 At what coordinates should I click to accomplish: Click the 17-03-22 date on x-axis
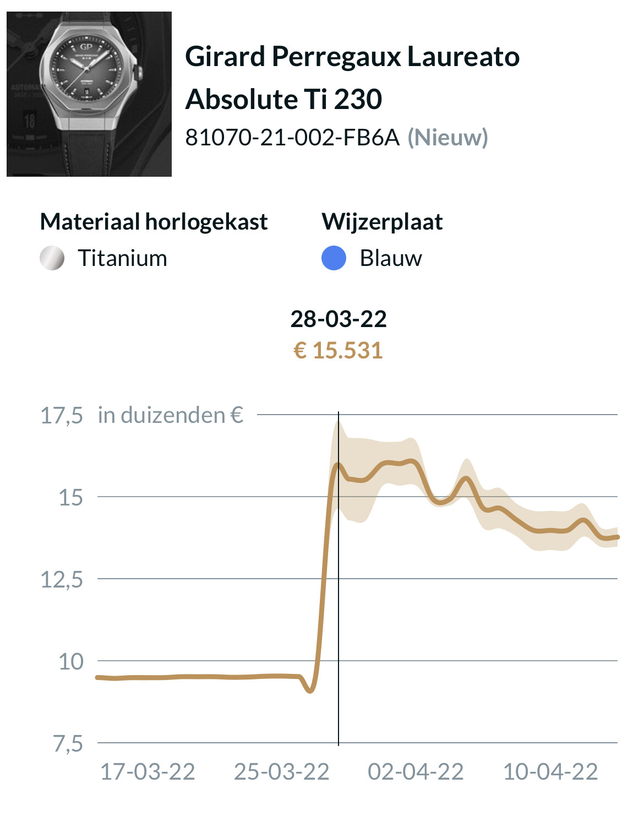tap(148, 772)
